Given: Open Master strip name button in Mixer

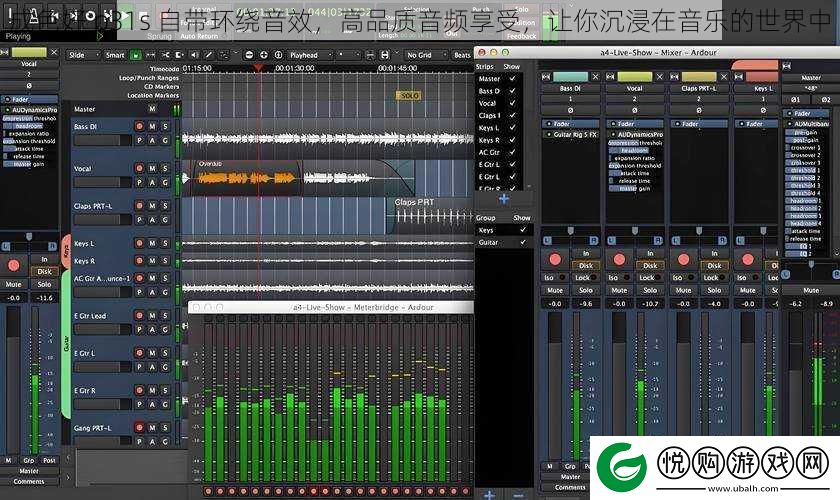Looking at the screenshot, I should (811, 78).
